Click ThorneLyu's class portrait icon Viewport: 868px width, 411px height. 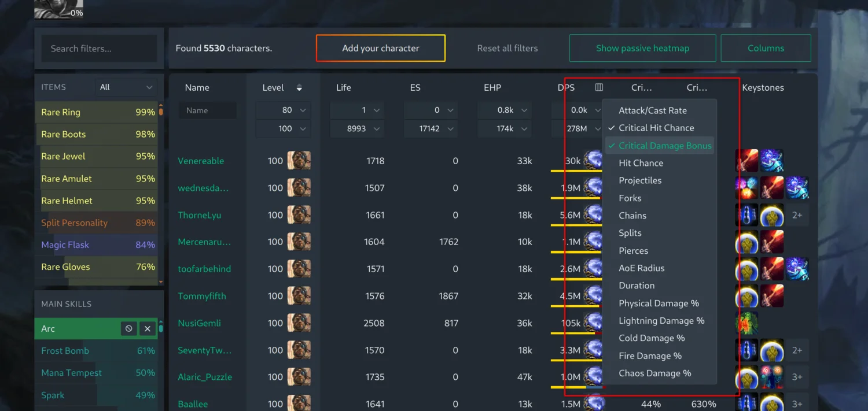tap(299, 215)
